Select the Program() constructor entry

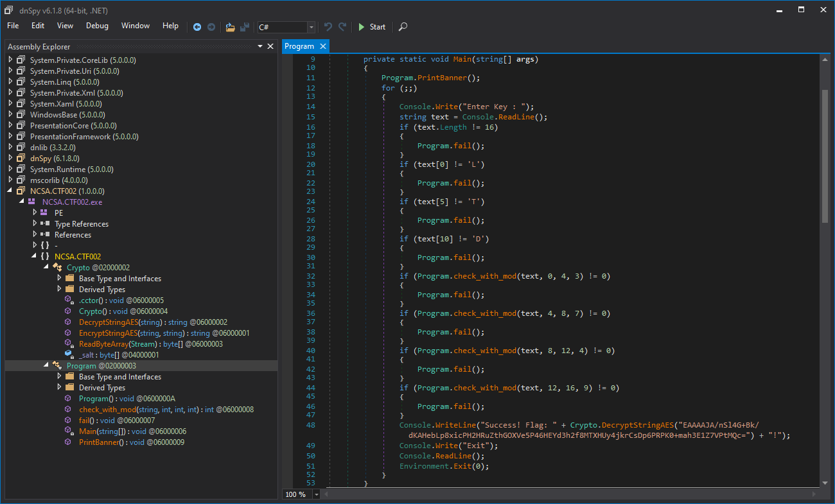click(x=127, y=398)
